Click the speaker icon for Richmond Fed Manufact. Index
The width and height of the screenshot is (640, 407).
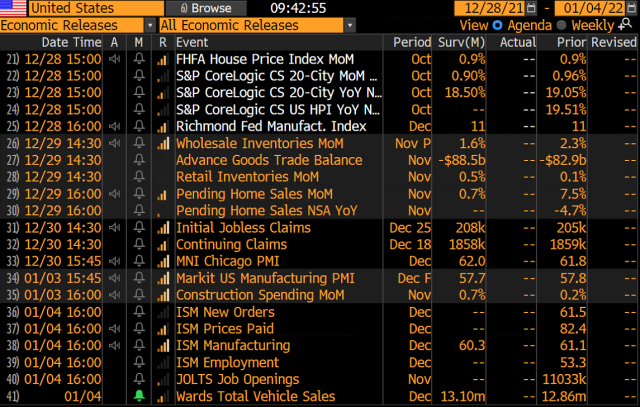coord(115,127)
